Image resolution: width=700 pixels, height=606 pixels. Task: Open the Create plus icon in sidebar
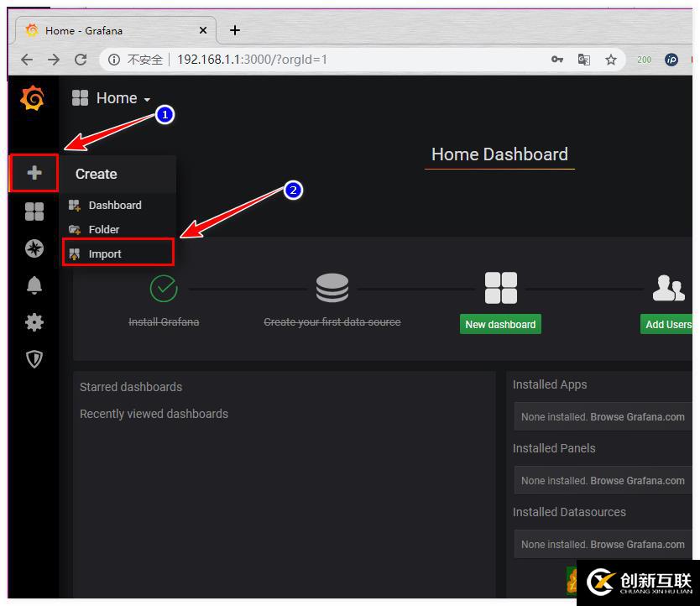(x=34, y=172)
